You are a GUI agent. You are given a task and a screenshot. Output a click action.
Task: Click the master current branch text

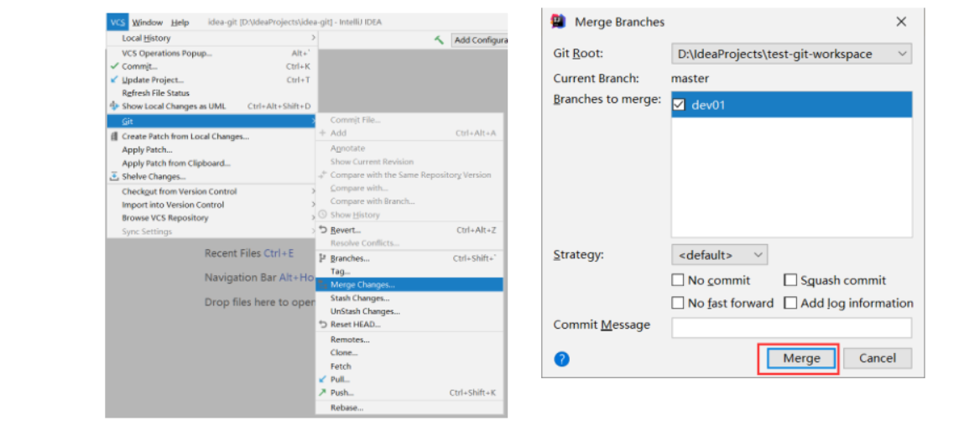tap(690, 79)
